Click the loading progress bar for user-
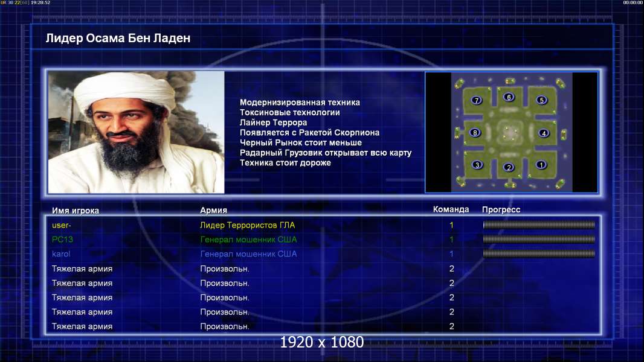 pyautogui.click(x=539, y=224)
